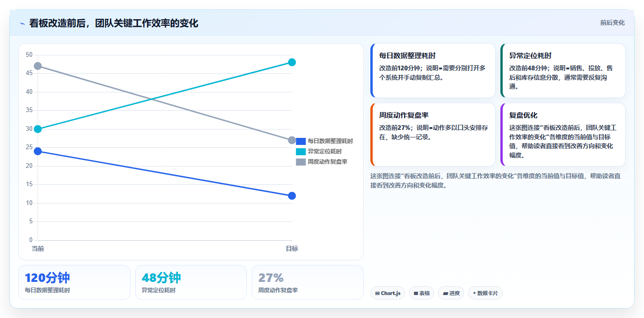Click blue data point at 目标 value 12

pyautogui.click(x=292, y=196)
